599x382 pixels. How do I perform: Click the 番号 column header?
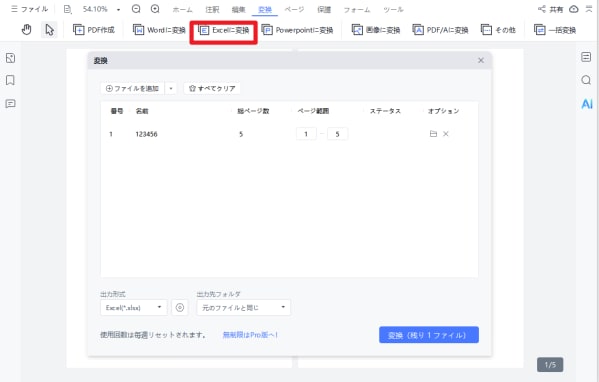117,111
